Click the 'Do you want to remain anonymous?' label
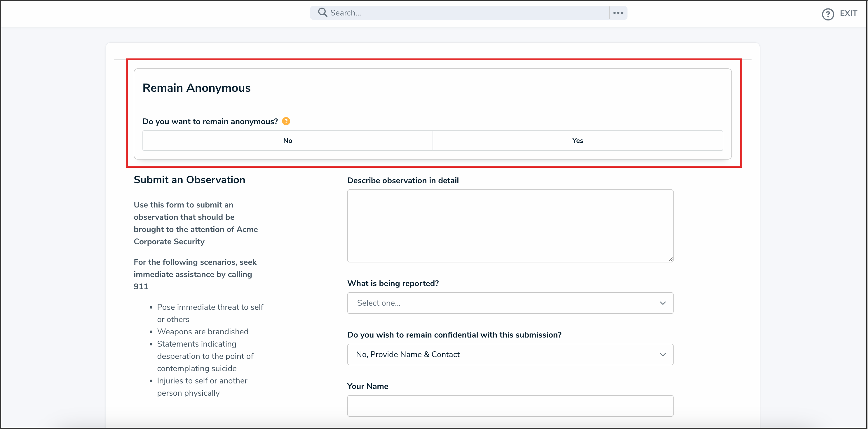This screenshot has height=429, width=868. tap(210, 121)
